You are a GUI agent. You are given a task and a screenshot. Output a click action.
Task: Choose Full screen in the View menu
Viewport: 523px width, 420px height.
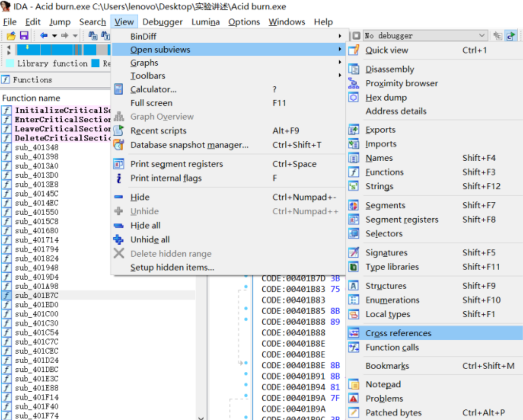pyautogui.click(x=228, y=103)
